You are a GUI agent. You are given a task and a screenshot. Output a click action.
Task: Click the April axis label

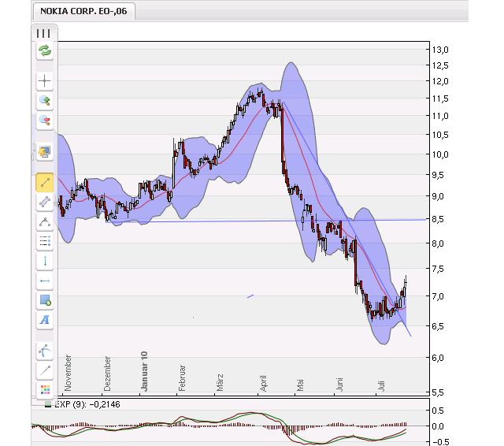[263, 383]
